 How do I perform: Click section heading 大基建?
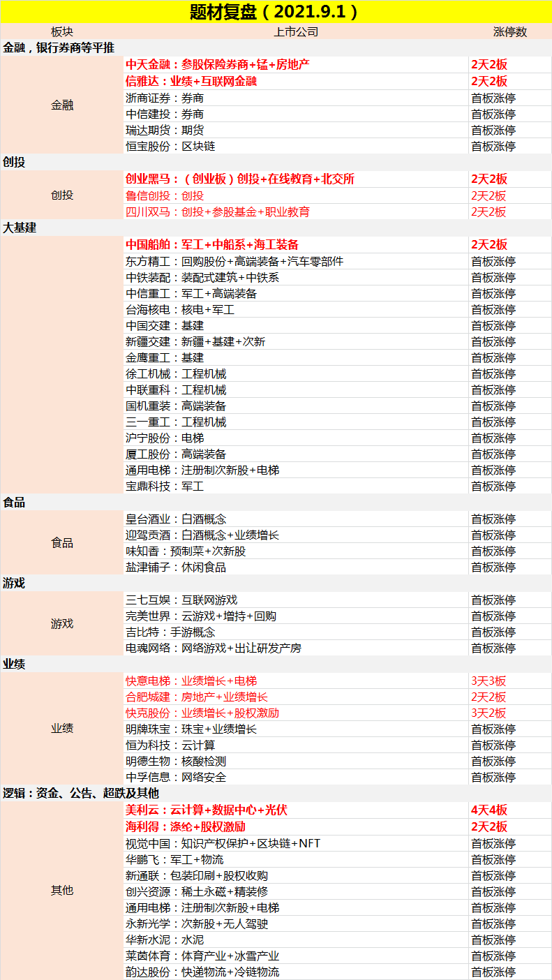(x=20, y=228)
